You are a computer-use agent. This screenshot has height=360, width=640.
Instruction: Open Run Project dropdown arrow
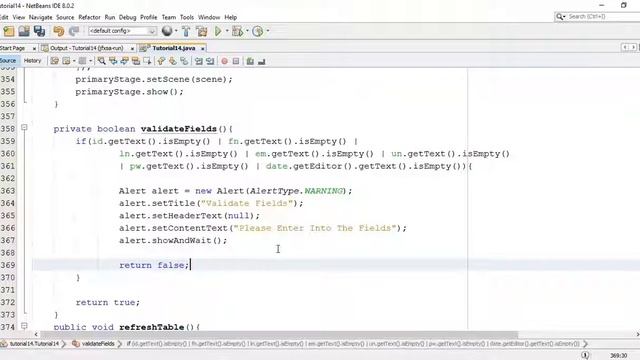pyautogui.click(x=227, y=31)
